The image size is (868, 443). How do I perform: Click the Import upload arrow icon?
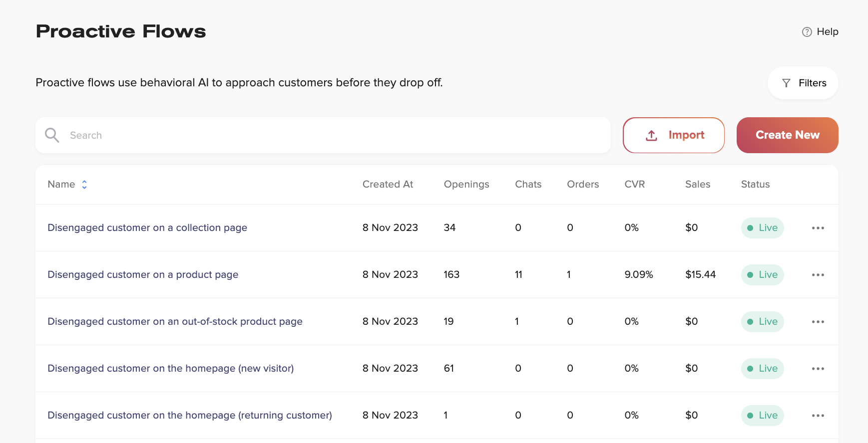[651, 135]
